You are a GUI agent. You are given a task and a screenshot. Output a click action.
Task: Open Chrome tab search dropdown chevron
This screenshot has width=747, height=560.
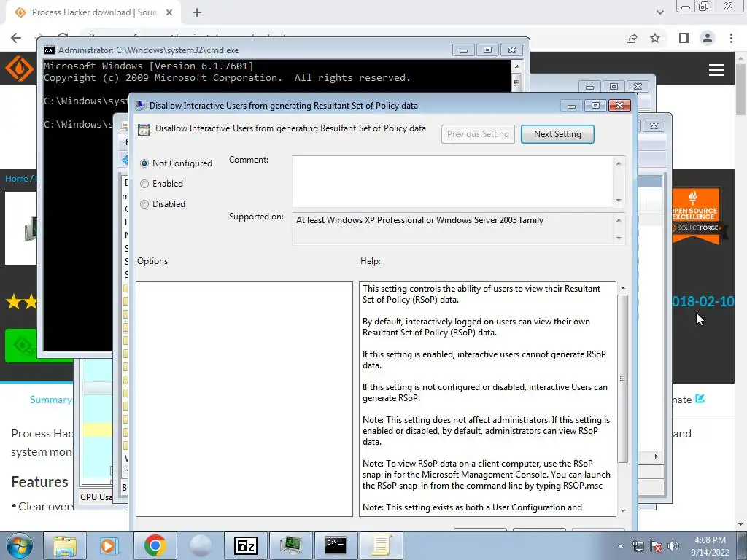click(659, 12)
